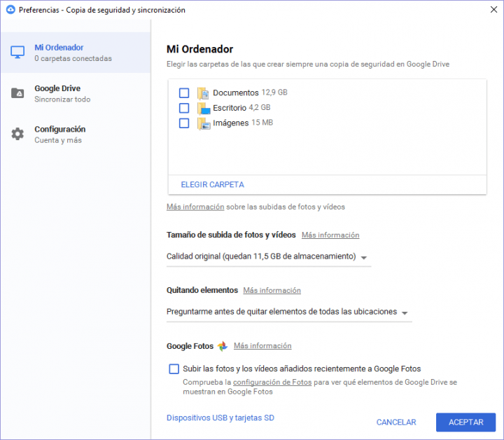This screenshot has height=440, width=504.
Task: Click the 'Sincronizar todo' subtitle
Action: click(x=62, y=99)
